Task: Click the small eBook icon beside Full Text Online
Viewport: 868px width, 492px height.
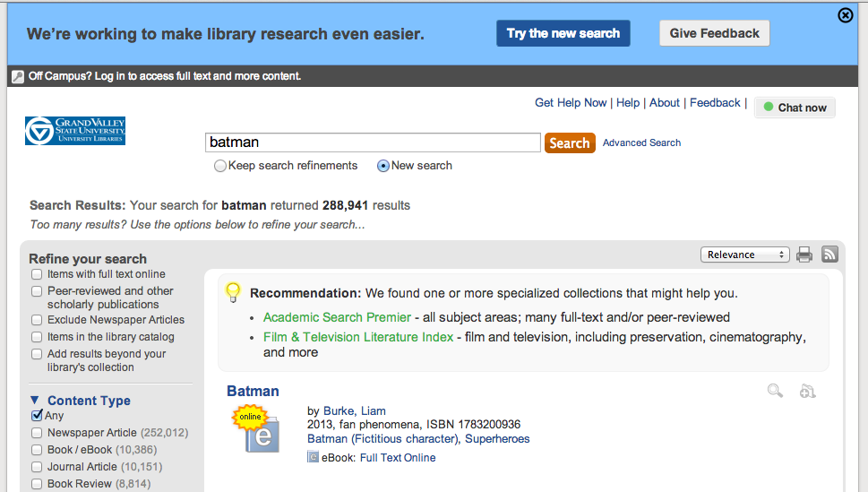Action: click(314, 457)
